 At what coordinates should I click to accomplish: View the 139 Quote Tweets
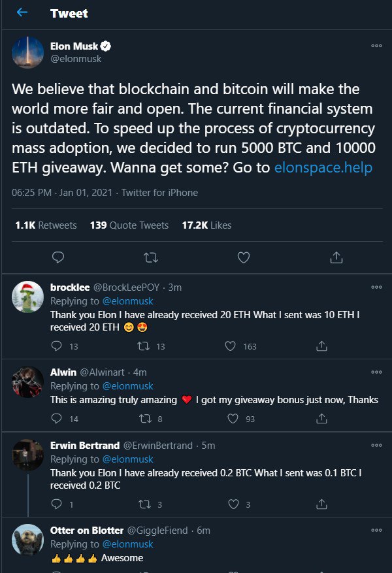coord(129,225)
